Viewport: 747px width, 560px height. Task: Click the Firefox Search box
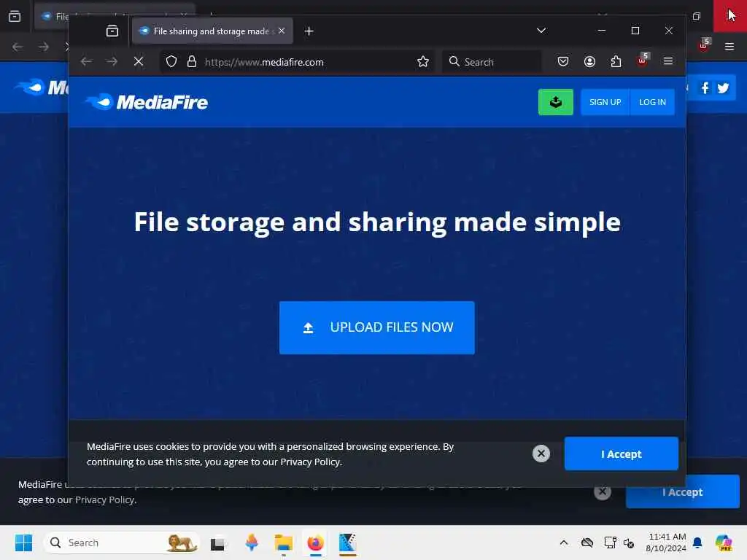(x=492, y=62)
